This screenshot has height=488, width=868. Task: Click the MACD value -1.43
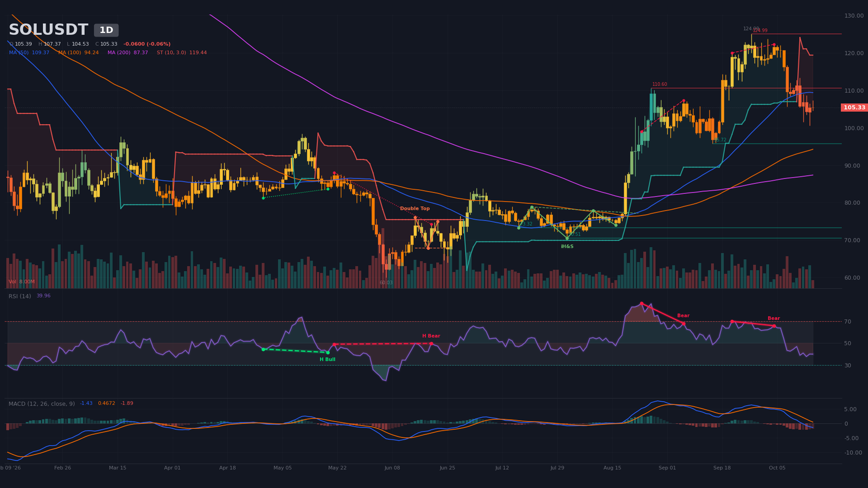pyautogui.click(x=86, y=403)
